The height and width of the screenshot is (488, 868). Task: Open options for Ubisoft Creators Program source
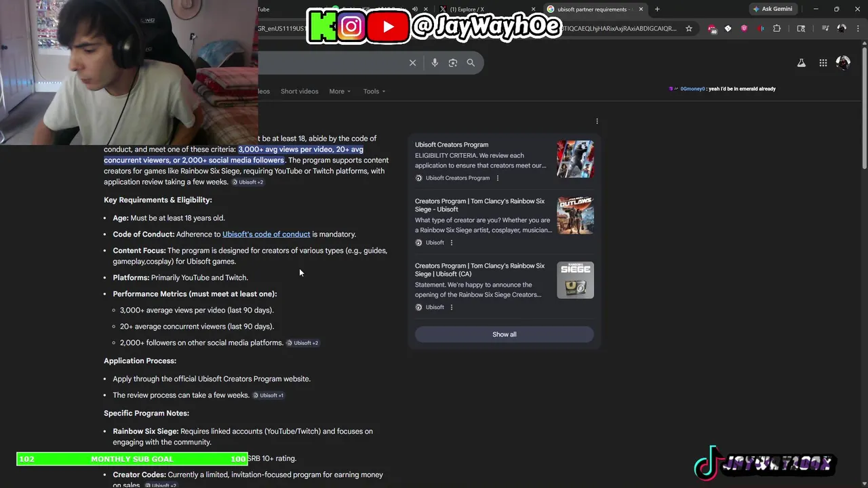[x=497, y=178]
